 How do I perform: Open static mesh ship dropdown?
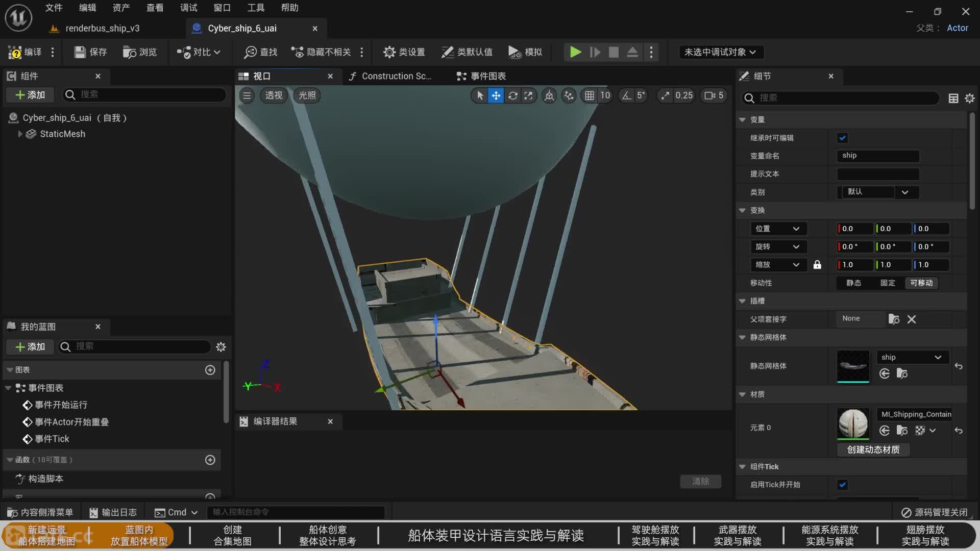912,357
